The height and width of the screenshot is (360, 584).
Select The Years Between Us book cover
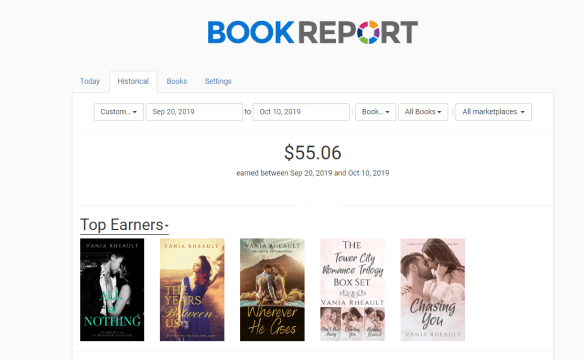point(192,290)
